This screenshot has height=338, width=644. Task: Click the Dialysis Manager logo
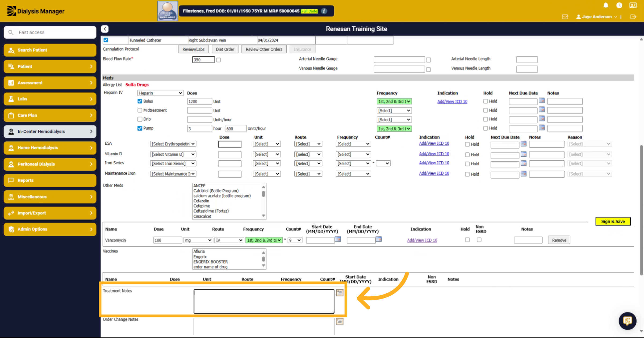click(35, 11)
